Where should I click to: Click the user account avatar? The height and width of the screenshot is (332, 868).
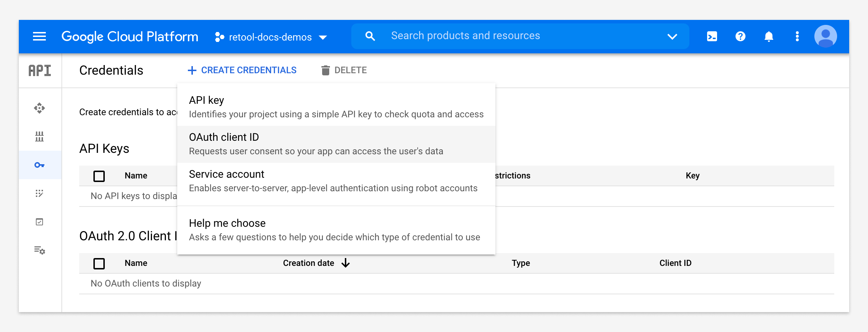[825, 36]
